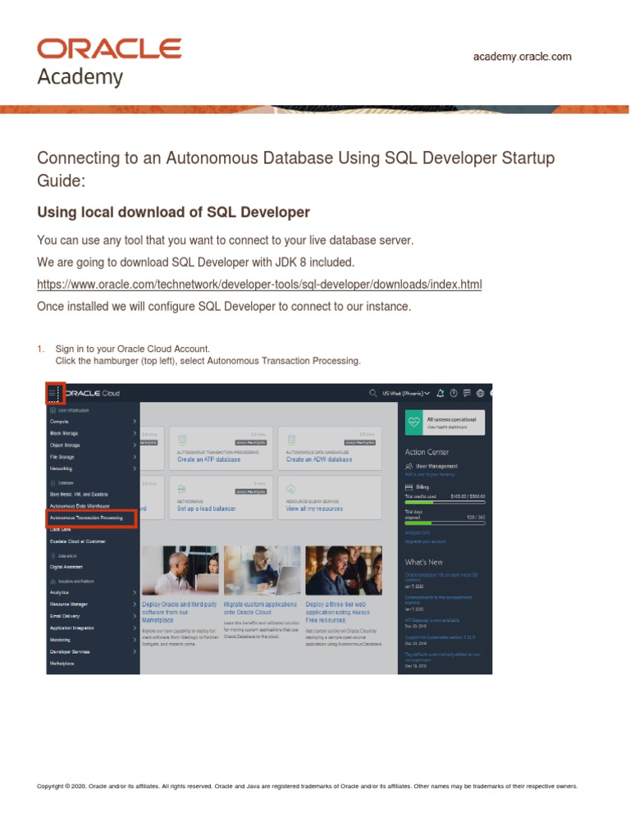Click the globe language icon
630x840 pixels.
click(480, 393)
